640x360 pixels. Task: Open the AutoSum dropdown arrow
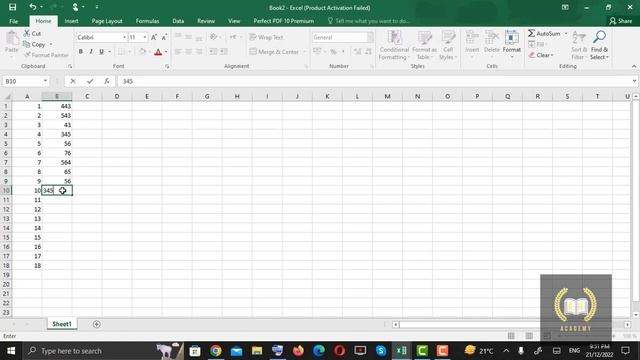click(566, 33)
